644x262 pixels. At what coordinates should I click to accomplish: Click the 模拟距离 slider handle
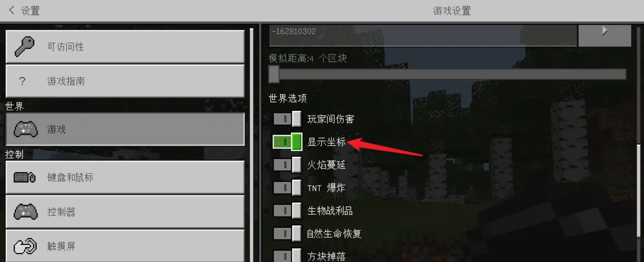pos(274,74)
